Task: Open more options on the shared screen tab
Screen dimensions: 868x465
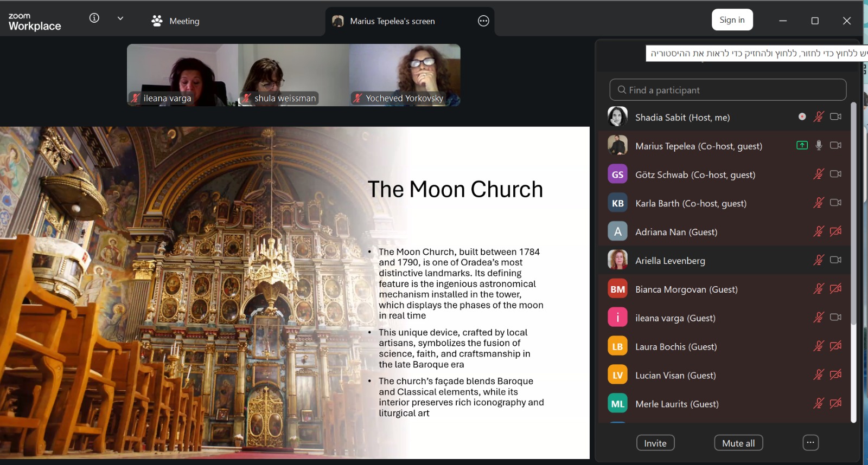Action: [x=483, y=21]
